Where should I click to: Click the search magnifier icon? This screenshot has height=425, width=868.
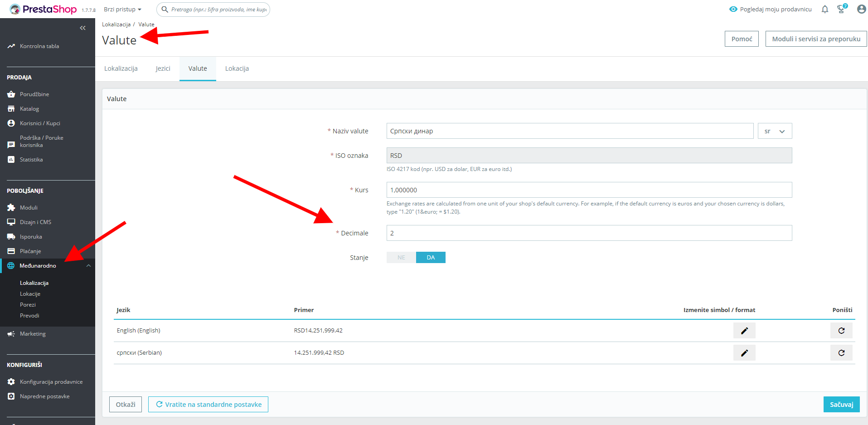165,10
